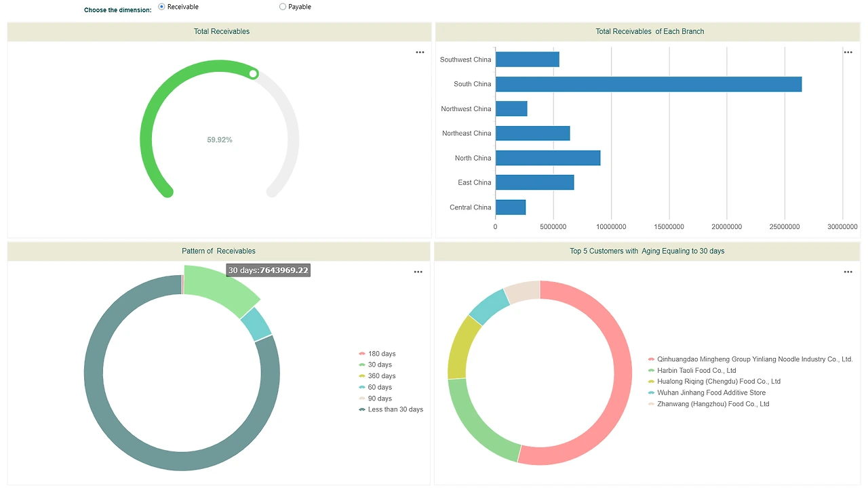868x488 pixels.
Task: Toggle the 180 days legend entry
Action: (377, 354)
